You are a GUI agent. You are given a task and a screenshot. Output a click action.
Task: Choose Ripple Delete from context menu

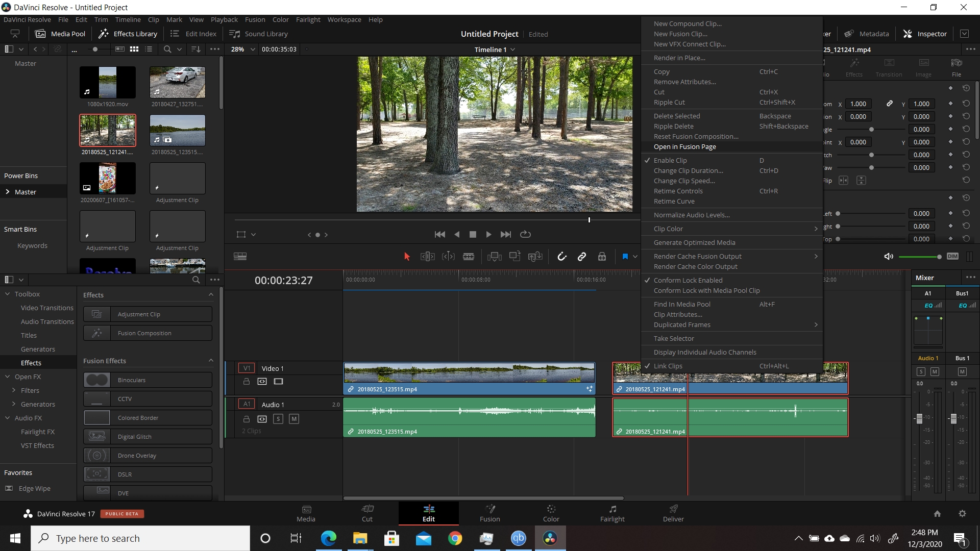pyautogui.click(x=732, y=126)
